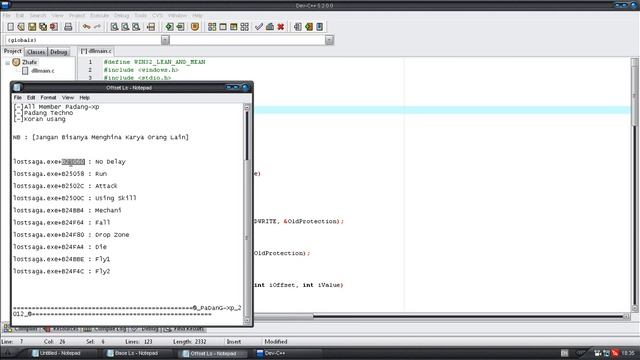640x360 pixels.
Task: Click the Print toolbar icon
Action: (68, 27)
